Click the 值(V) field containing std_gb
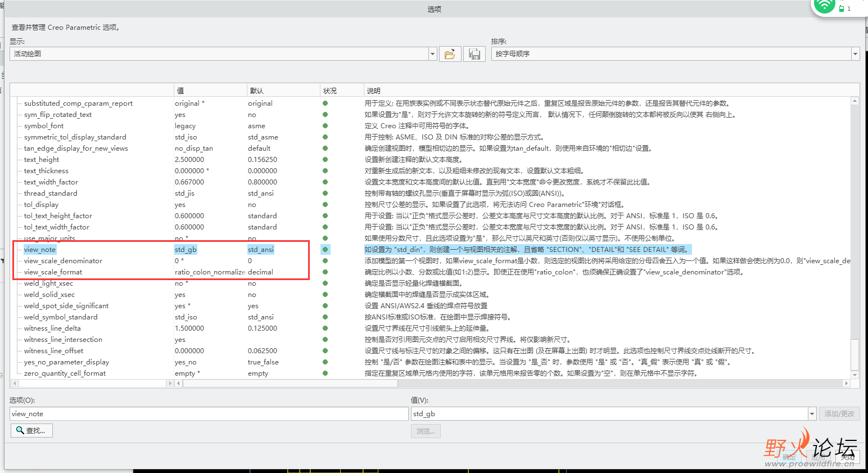Viewport: 868px width, 473px height. pyautogui.click(x=609, y=414)
